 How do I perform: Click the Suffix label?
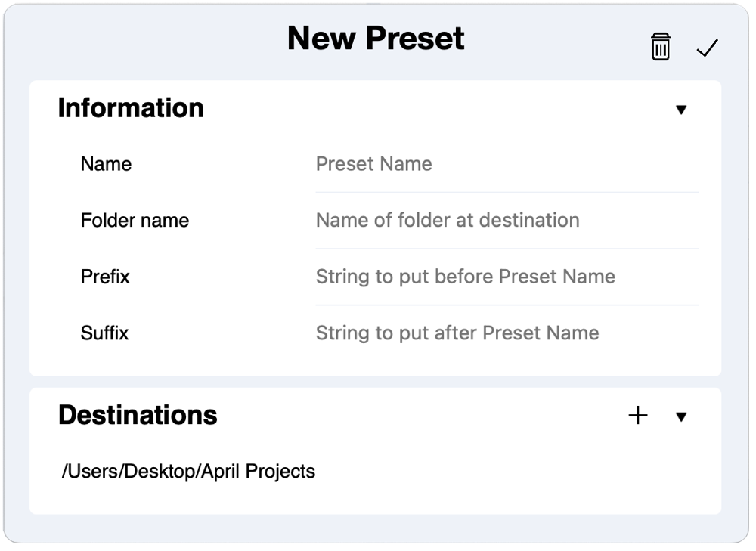click(104, 333)
